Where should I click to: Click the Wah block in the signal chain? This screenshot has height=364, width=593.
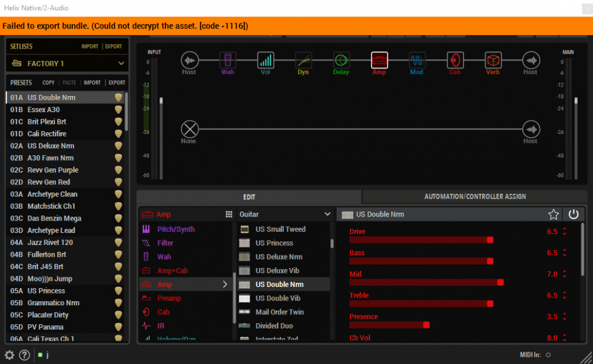228,59
